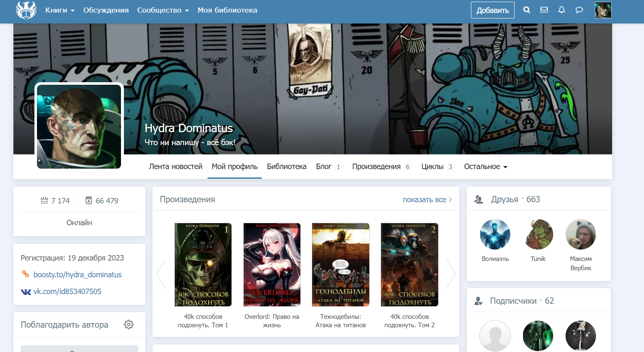The image size is (644, 352).
Task: Open Моя библиотека in the header
Action: tap(227, 10)
